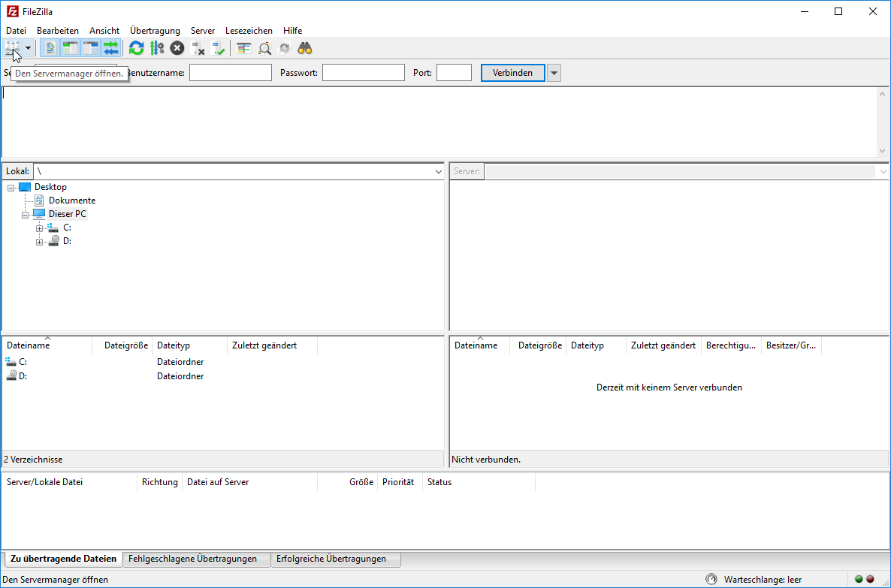This screenshot has height=588, width=891.
Task: Toggle the transfer queue view
Action: (x=111, y=48)
